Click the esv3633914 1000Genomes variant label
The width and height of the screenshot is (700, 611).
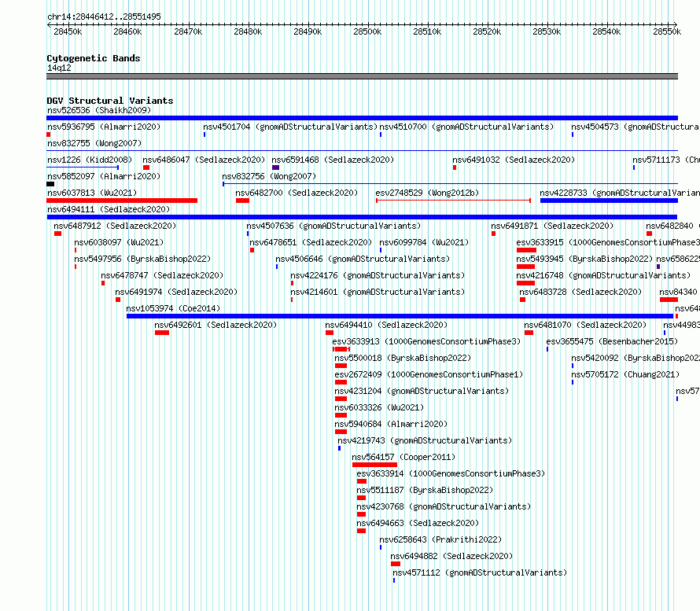coord(451,473)
